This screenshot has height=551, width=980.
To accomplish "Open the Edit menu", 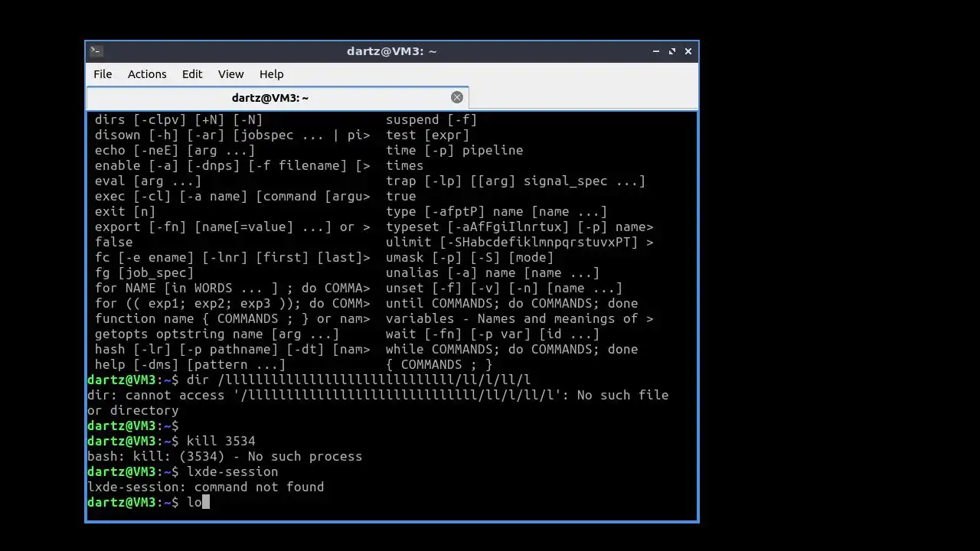I will point(192,74).
